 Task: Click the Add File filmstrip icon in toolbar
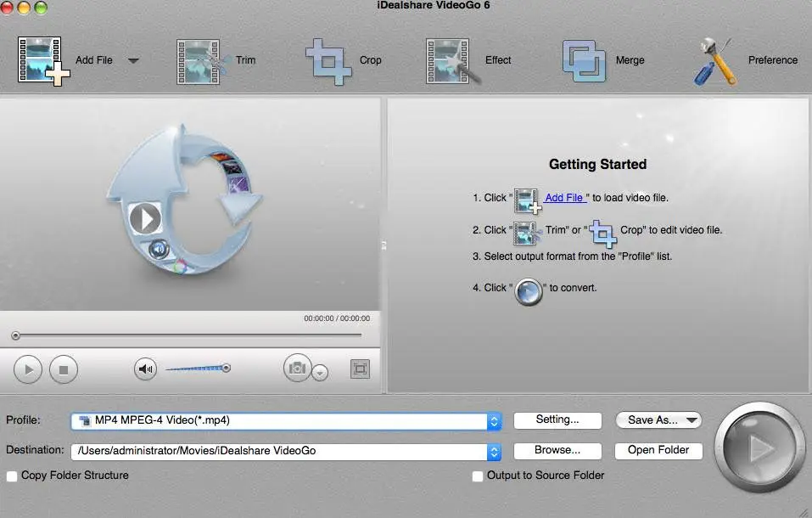click(x=43, y=60)
